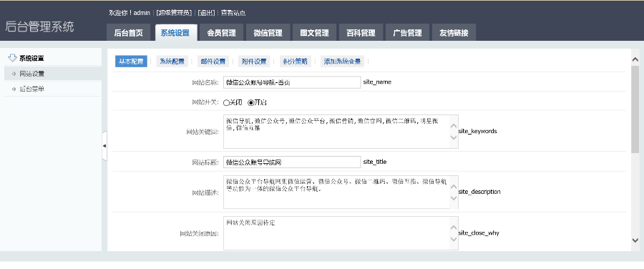Viewport: 644px width, 269px height.
Task: Click the site_name variable label
Action: pyautogui.click(x=377, y=82)
